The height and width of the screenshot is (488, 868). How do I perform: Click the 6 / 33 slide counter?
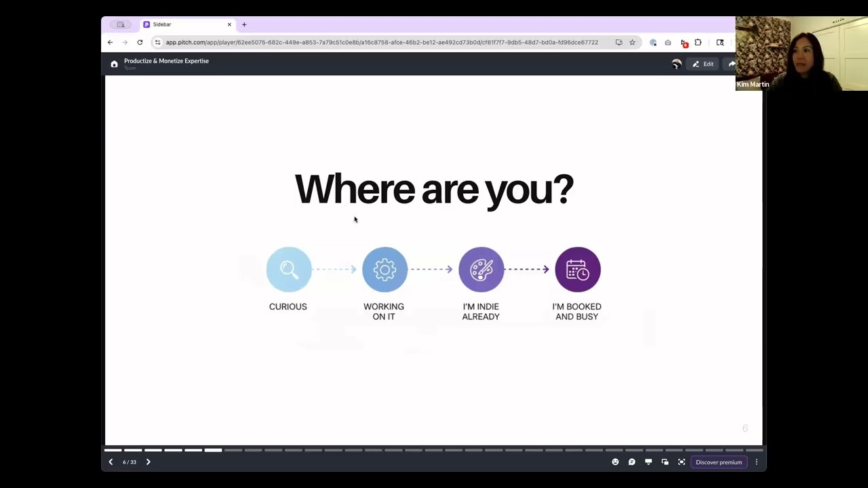coord(130,462)
